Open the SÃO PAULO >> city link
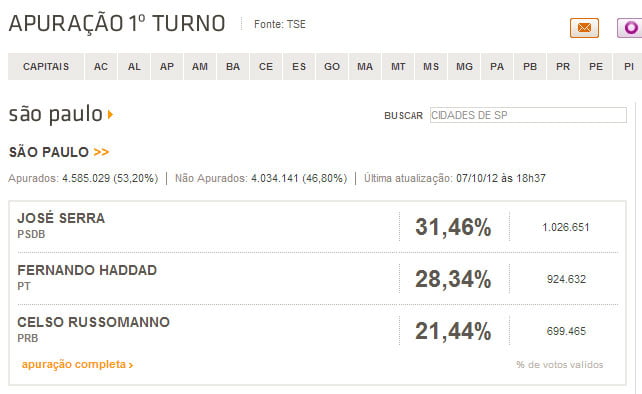Viewport: 642px width, 394px height. pos(59,152)
